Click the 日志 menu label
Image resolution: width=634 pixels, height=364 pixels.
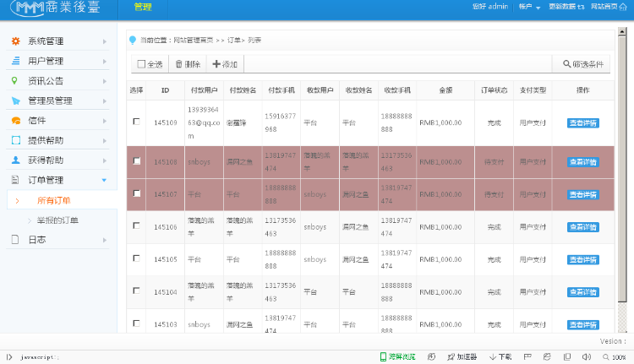pos(37,240)
